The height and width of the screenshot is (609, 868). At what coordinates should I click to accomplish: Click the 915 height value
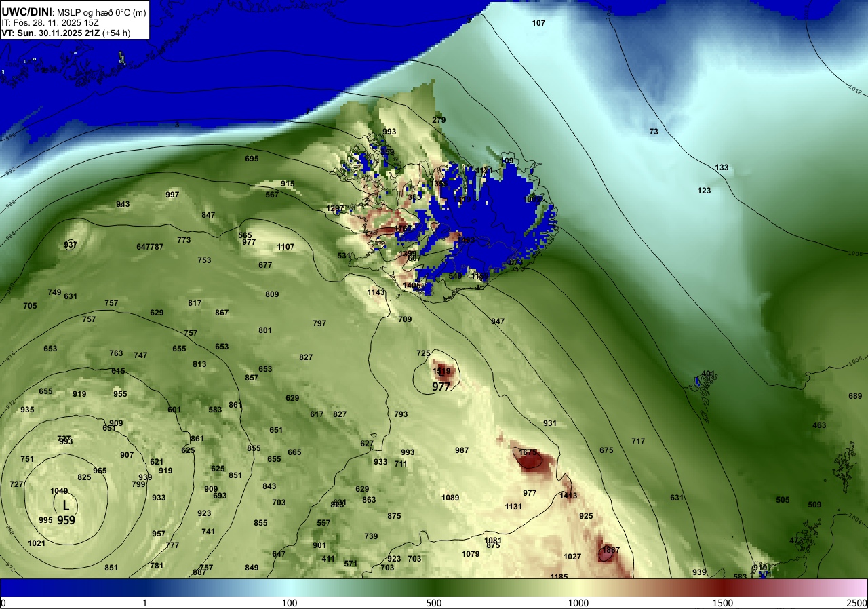[x=288, y=184]
